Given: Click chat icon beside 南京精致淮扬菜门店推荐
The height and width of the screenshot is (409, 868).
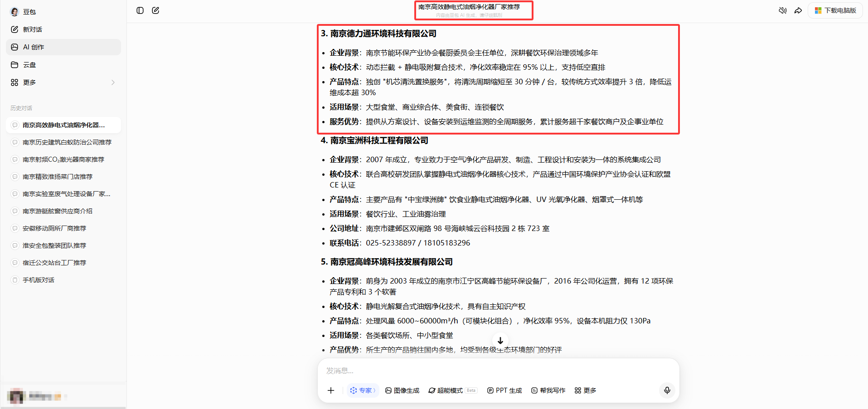Looking at the screenshot, I should pos(15,177).
